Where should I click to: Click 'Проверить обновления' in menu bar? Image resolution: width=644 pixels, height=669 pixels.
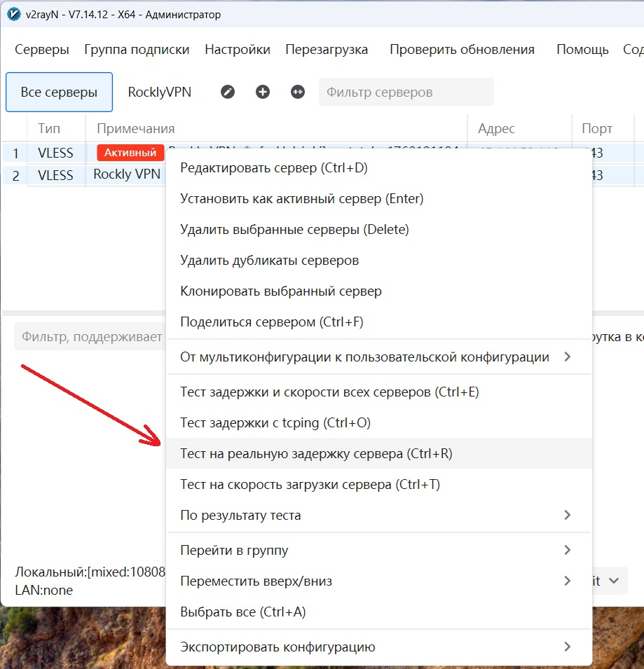click(x=462, y=50)
